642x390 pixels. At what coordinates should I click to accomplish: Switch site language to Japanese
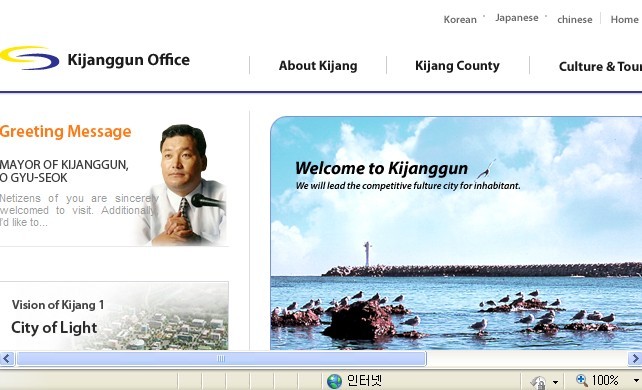tap(517, 18)
